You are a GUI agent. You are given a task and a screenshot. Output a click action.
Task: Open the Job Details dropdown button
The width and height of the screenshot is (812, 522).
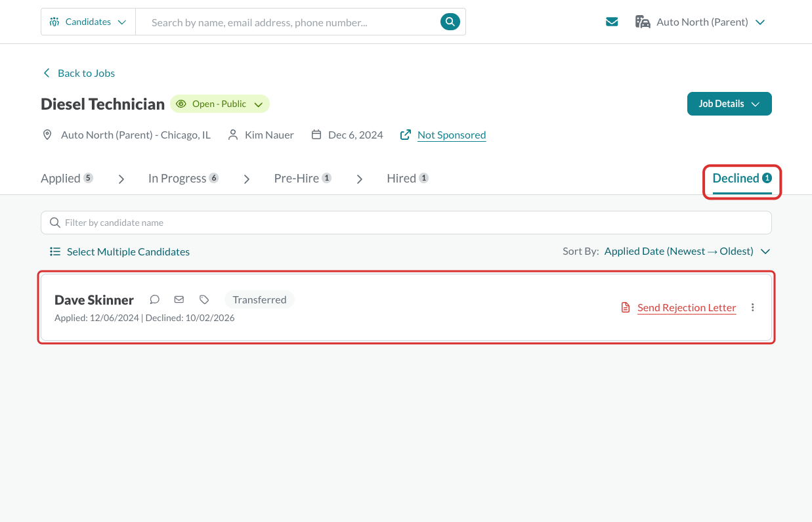coord(729,104)
